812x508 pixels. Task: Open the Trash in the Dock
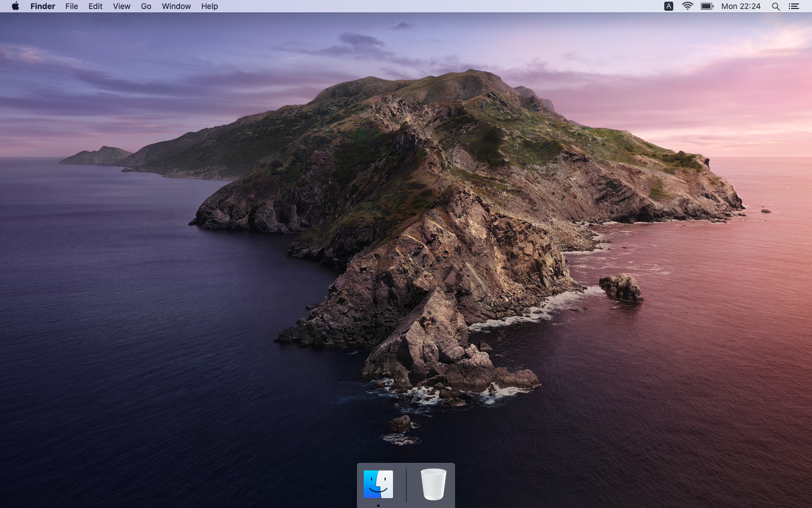tap(433, 484)
